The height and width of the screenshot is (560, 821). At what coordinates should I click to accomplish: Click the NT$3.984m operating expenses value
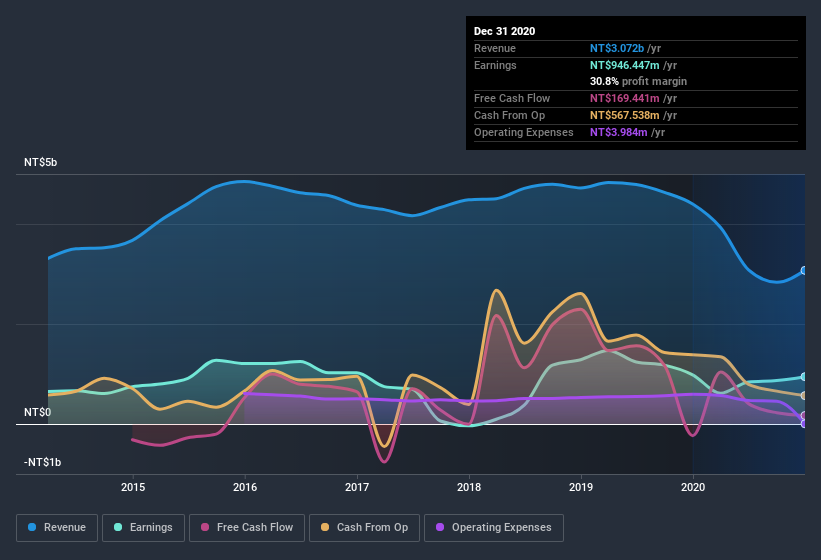pyautogui.click(x=619, y=132)
